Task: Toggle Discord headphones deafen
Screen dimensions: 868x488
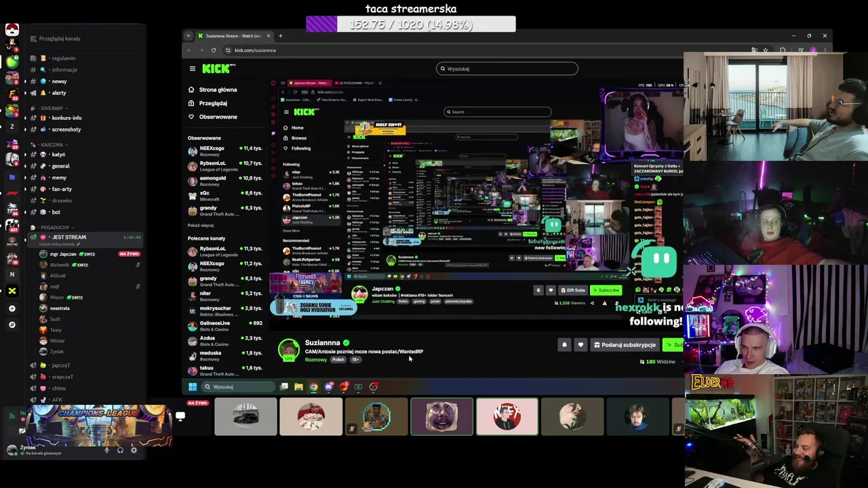Action: point(120,450)
